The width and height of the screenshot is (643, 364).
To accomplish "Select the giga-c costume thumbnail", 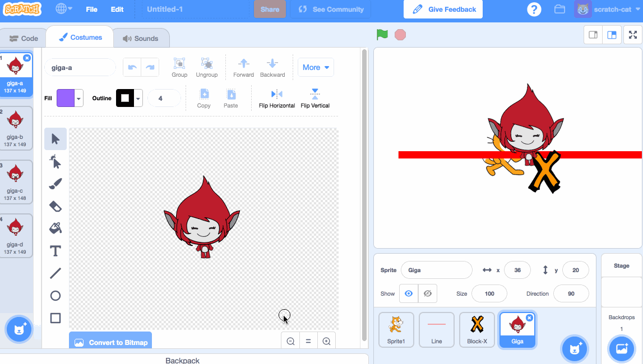I will (16, 182).
